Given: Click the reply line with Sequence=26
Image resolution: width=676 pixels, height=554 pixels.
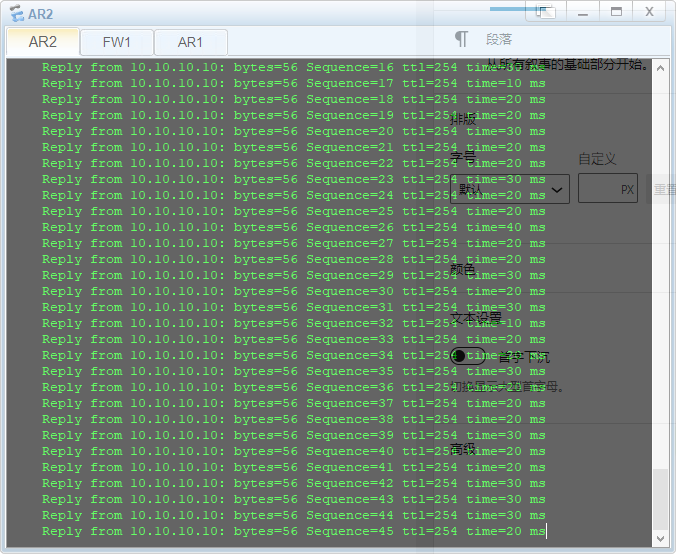Looking at the screenshot, I should point(293,228).
